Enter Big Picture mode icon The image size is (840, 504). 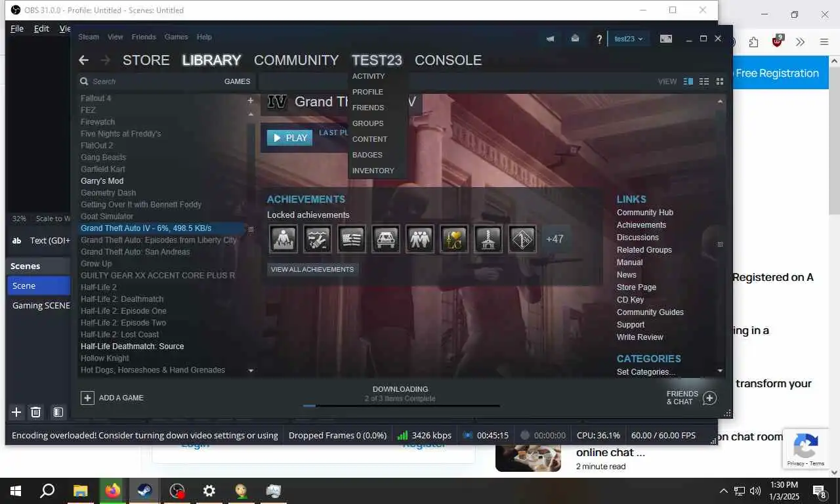665,39
